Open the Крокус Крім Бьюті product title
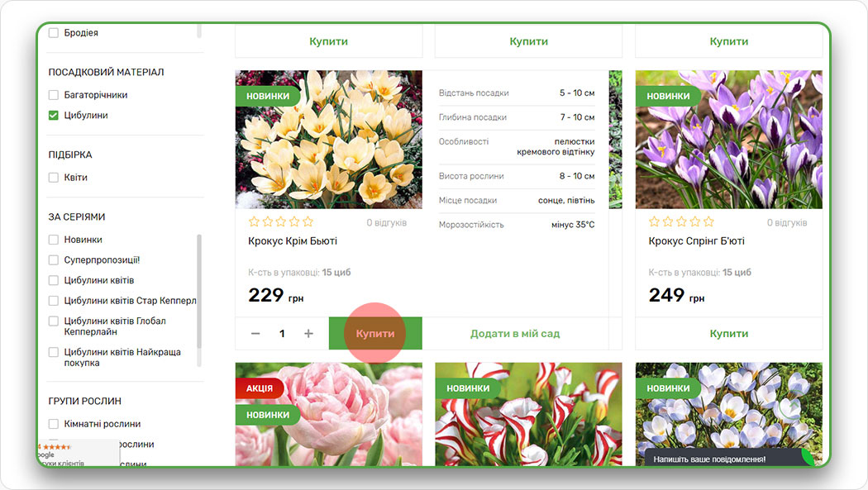868x490 pixels. point(293,241)
